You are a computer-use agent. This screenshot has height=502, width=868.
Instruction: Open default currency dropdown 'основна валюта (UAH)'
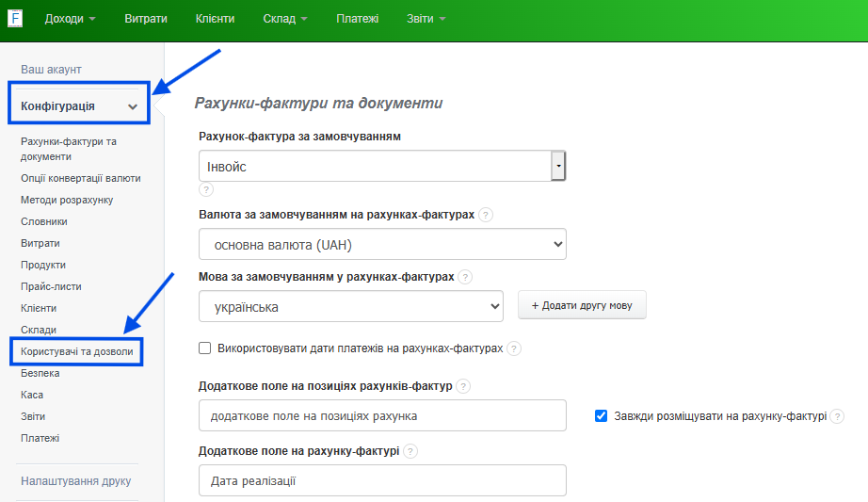click(x=382, y=245)
